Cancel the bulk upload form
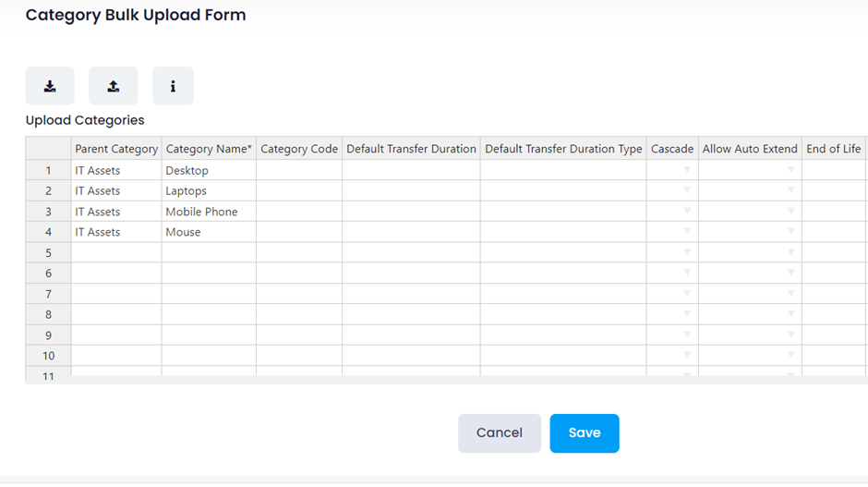 point(500,433)
